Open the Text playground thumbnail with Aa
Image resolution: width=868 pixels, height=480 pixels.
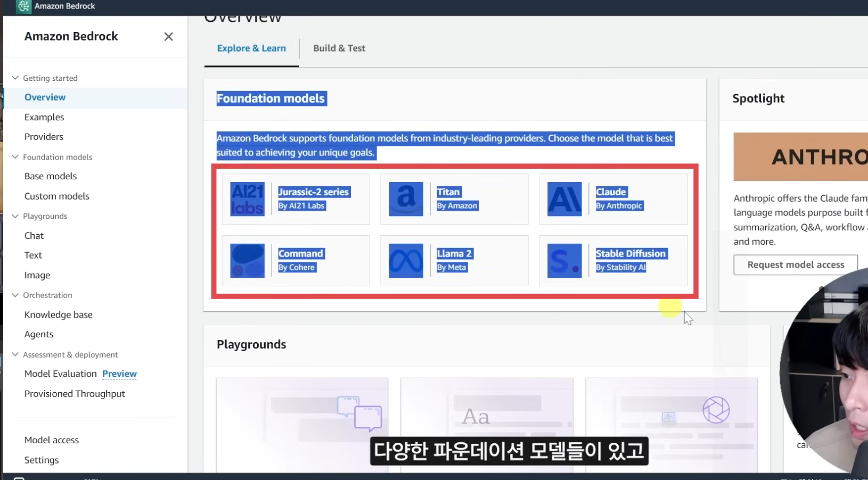tap(487, 424)
